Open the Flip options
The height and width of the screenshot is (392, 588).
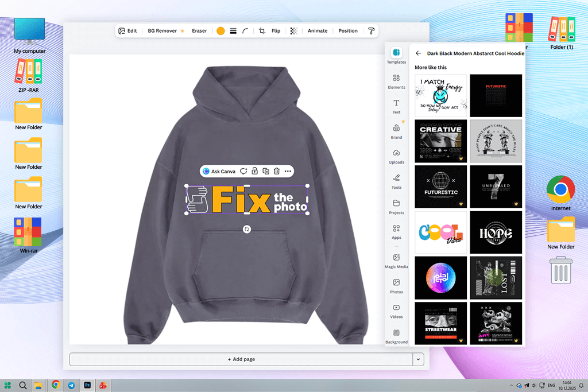[276, 31]
